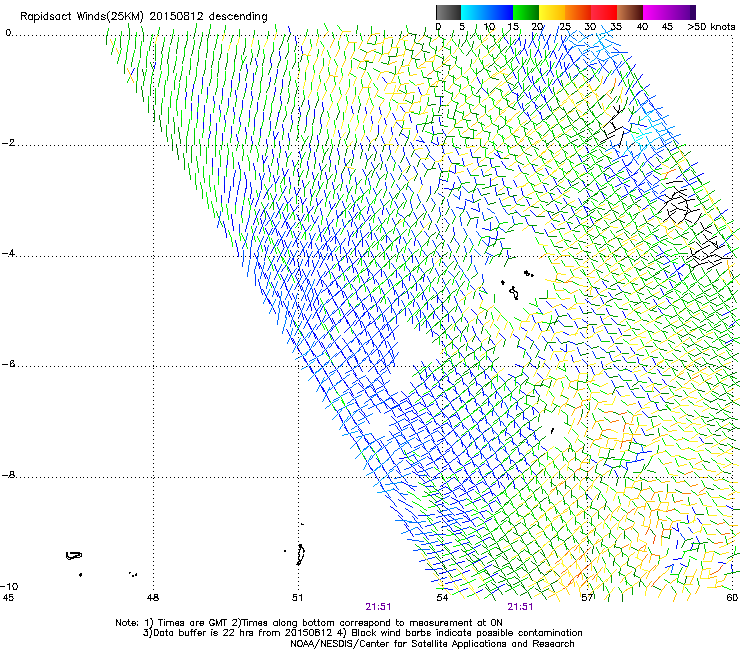Viewport: 740px width, 650px height.
Task: Click the cyan 5-10 knots legend segment
Action: coord(474,12)
